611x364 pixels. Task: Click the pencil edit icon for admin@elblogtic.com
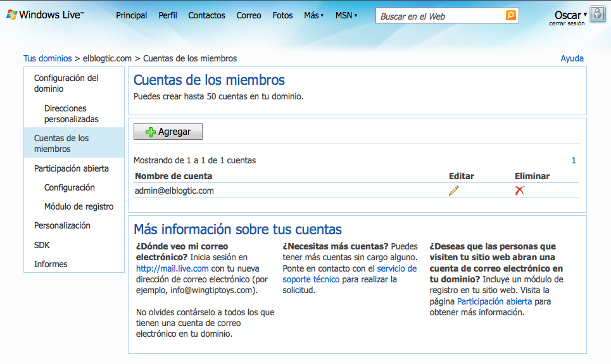click(x=454, y=191)
